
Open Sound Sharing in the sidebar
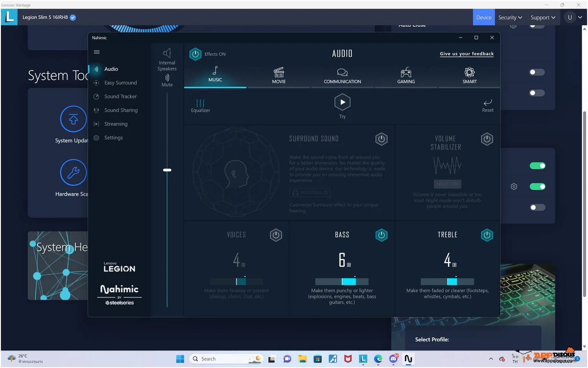pyautogui.click(x=121, y=110)
